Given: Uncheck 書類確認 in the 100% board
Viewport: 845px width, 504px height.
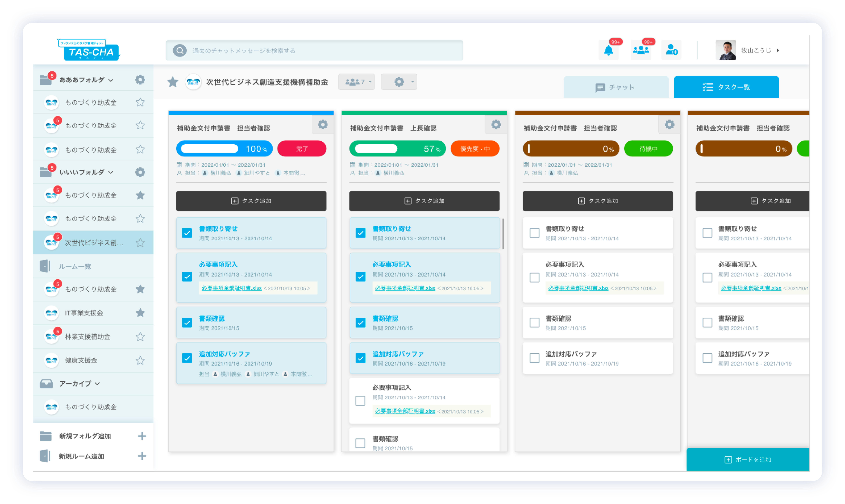Looking at the screenshot, I should pos(187,323).
